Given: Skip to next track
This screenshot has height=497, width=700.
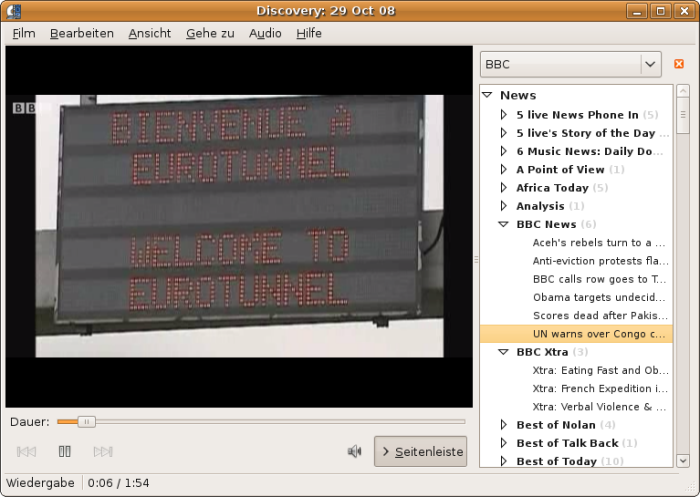Looking at the screenshot, I should [x=103, y=451].
